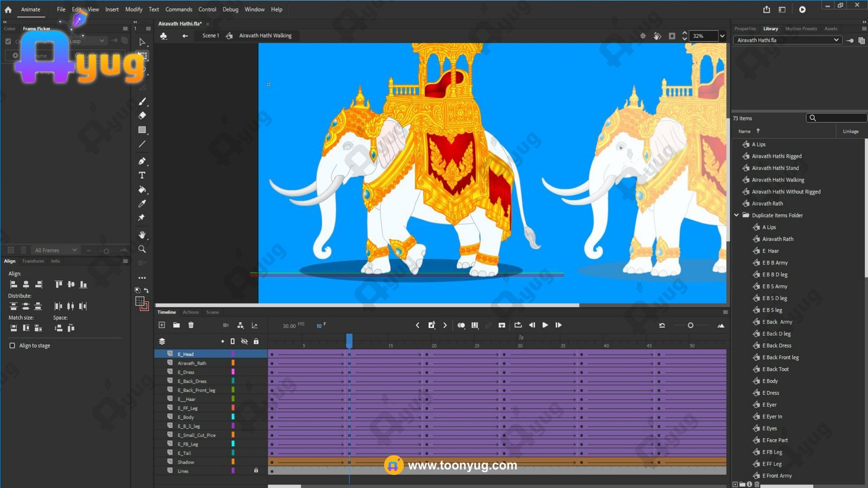Viewport: 868px width, 488px height.
Task: Select the Eyedropper tool
Action: [142, 204]
